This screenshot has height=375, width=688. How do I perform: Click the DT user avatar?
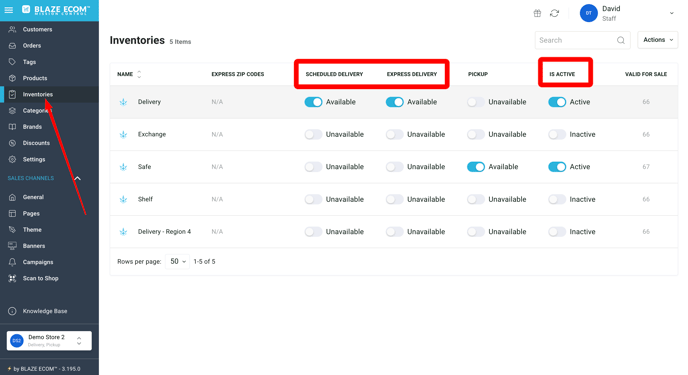pyautogui.click(x=588, y=13)
